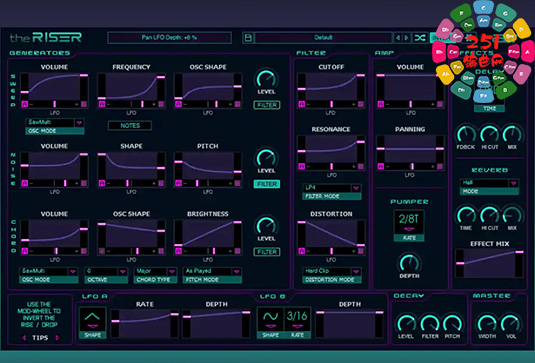Toggle the Sweep generator FILTER button
The height and width of the screenshot is (363, 535).
[267, 105]
